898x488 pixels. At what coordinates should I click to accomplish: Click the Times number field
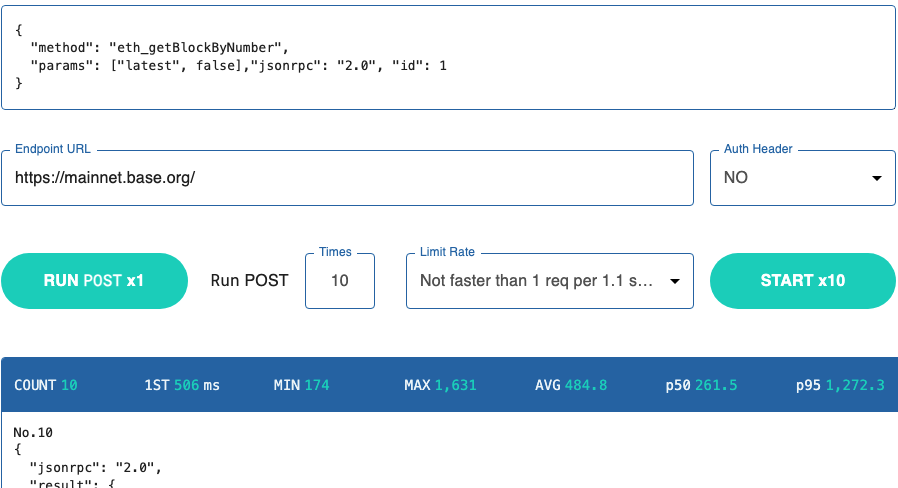[340, 281]
